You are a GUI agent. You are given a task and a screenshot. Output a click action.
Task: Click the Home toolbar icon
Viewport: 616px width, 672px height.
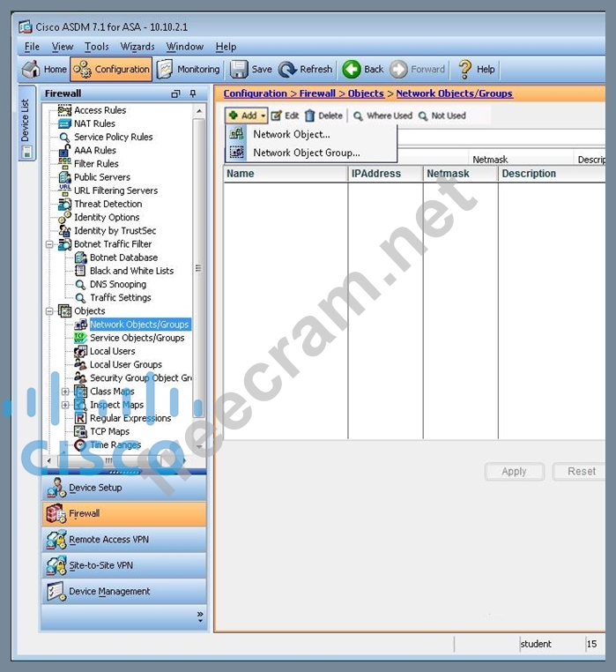[x=32, y=70]
